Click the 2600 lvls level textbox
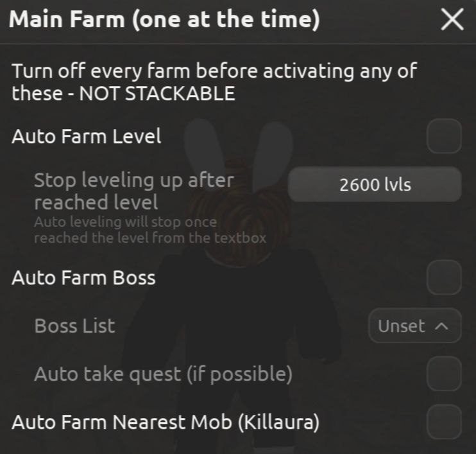The image size is (476, 454). click(375, 186)
